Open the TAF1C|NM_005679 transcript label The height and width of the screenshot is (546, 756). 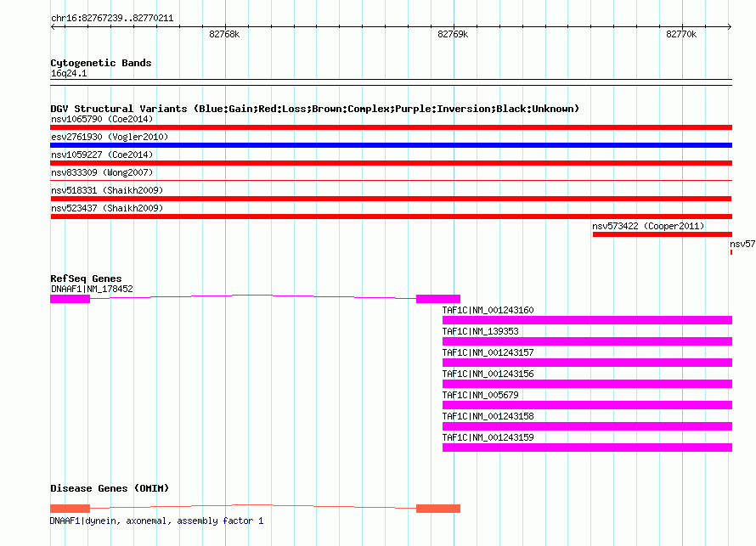pos(480,395)
